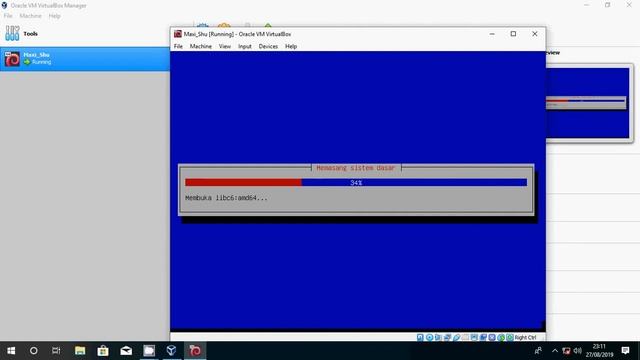Click the mouse integration status icon
This screenshot has height=360, width=640.
point(501,338)
